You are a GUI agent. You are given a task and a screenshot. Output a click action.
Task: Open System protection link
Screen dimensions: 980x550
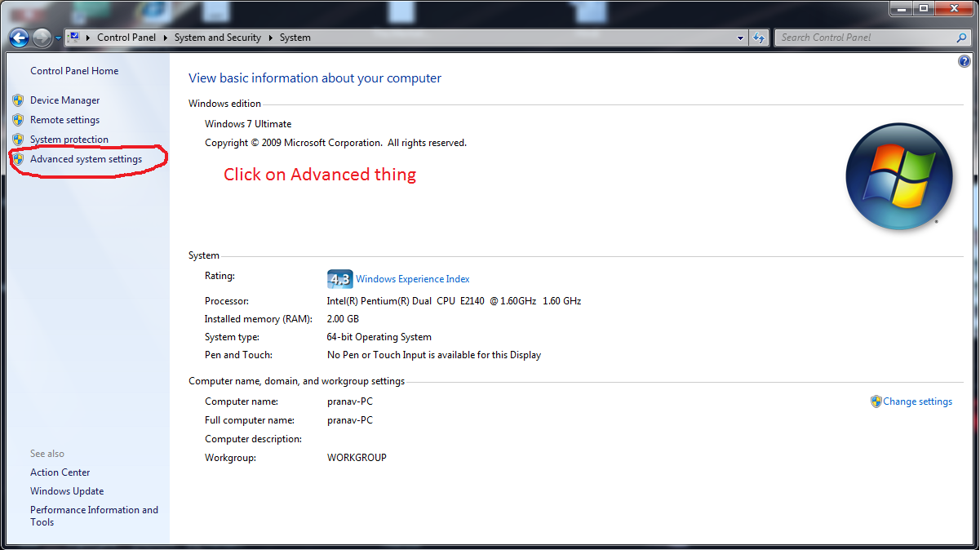(x=69, y=140)
